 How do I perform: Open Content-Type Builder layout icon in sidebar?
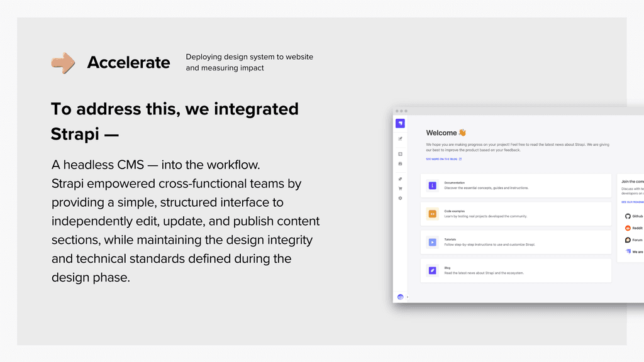[x=400, y=154]
